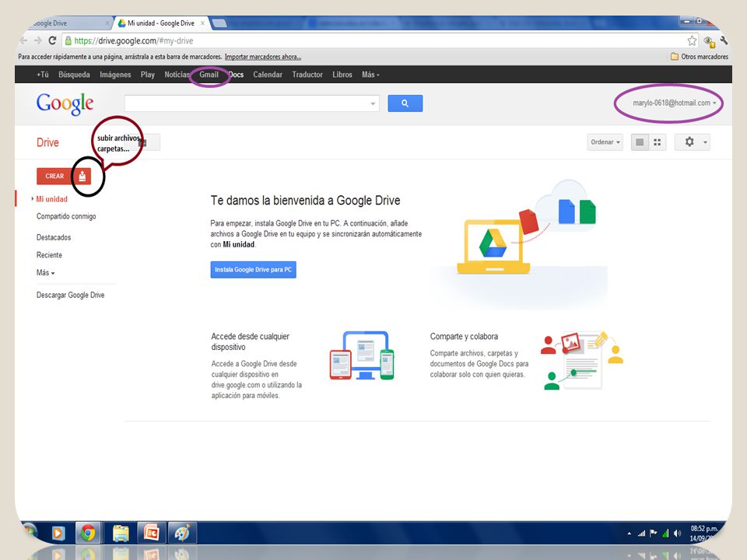Open Imágenes from the Google bar
Screen dimensions: 747x560
click(115, 75)
